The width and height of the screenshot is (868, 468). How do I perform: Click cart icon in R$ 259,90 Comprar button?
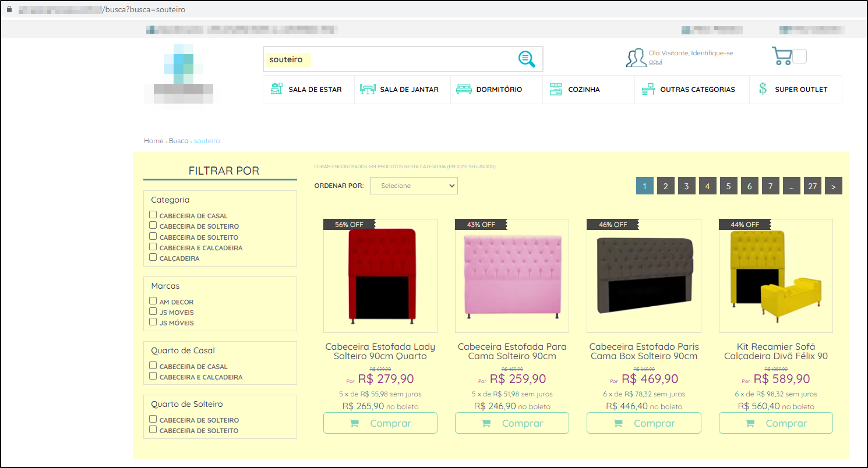pos(486,423)
